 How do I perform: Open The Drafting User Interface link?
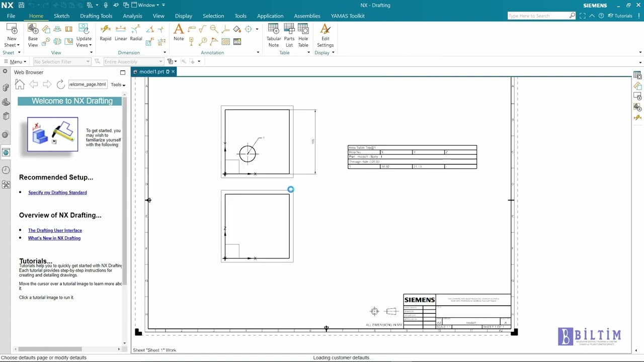[55, 230]
